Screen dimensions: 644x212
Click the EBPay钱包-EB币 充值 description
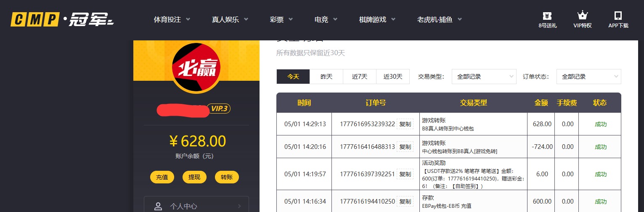tap(447, 206)
